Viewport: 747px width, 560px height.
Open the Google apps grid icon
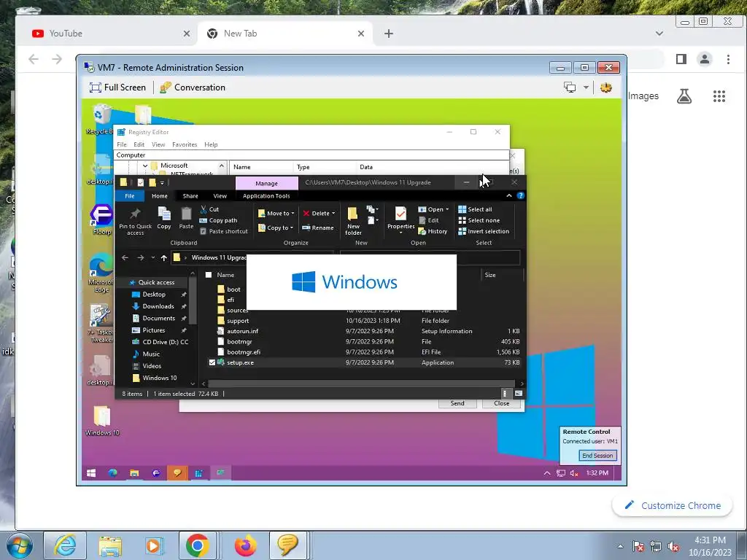(x=719, y=96)
